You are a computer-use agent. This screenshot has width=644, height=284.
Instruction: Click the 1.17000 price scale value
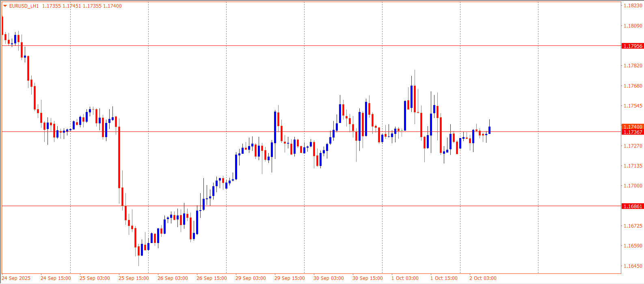tap(633, 186)
